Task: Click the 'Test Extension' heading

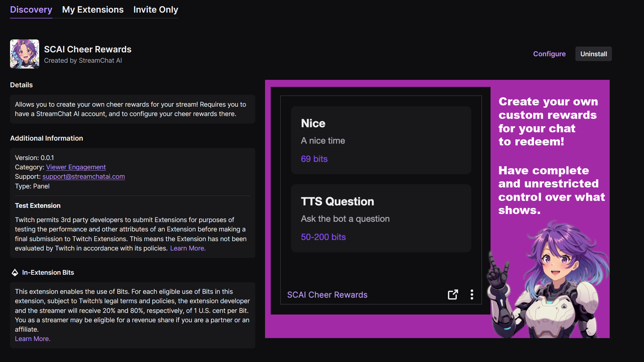Action: [38, 206]
